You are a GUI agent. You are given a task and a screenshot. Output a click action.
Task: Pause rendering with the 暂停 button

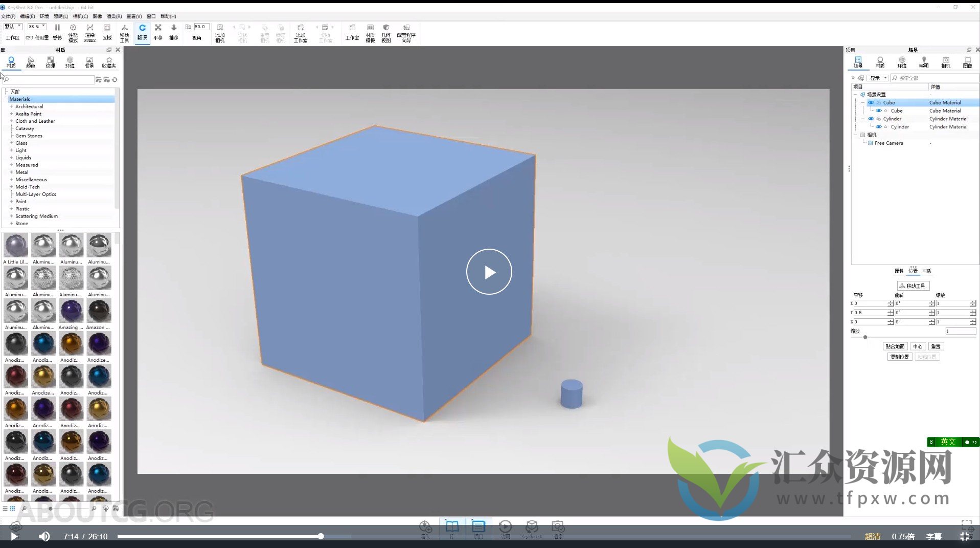(x=57, y=31)
